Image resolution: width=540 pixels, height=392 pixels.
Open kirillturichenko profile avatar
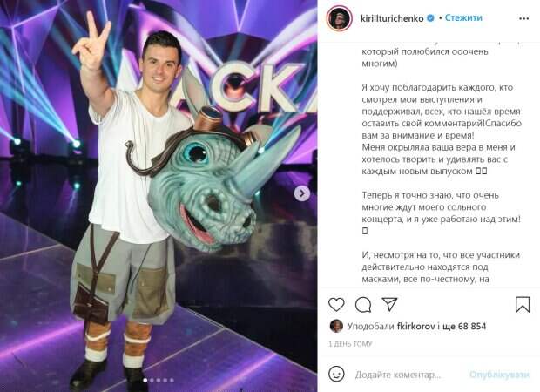point(339,18)
